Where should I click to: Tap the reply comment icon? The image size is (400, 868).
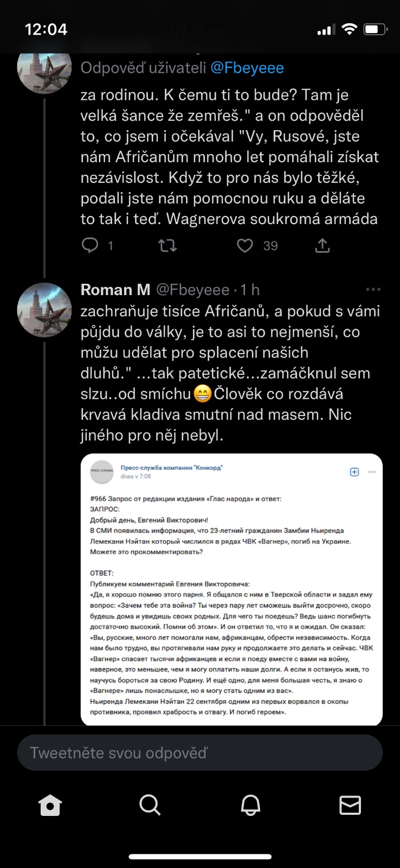(x=90, y=246)
